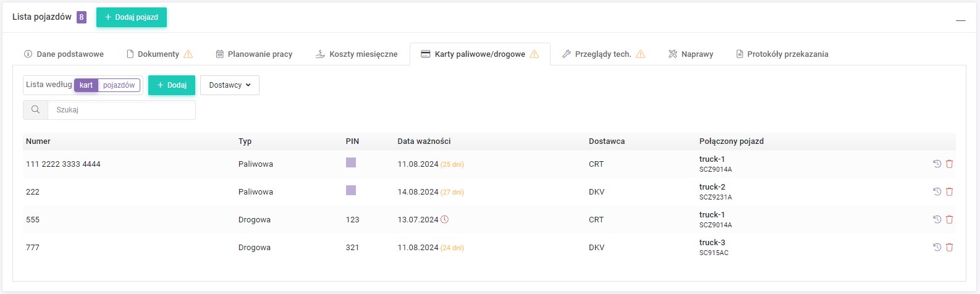980x294 pixels.
Task: Reveal hidden PIN of card 222
Action: click(x=351, y=190)
